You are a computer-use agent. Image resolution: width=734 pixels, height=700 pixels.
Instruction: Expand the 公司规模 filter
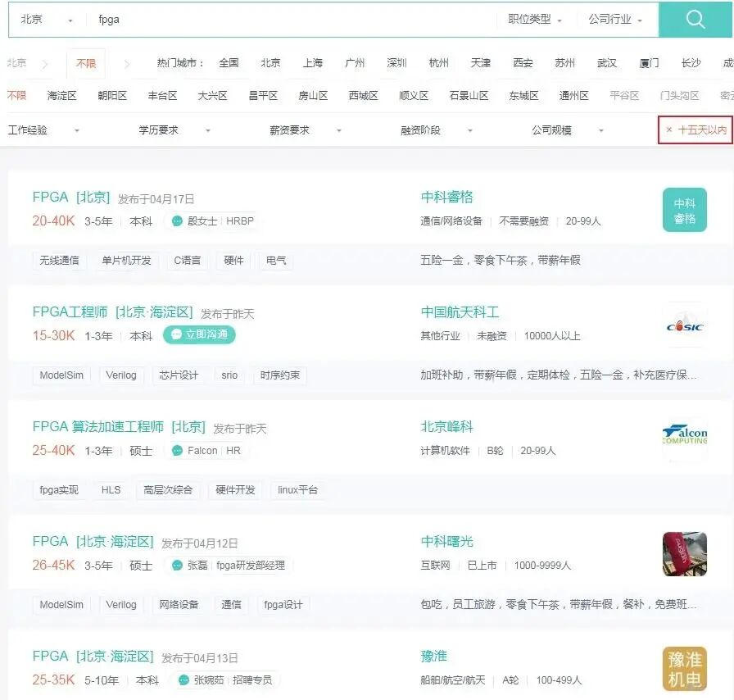tap(568, 130)
